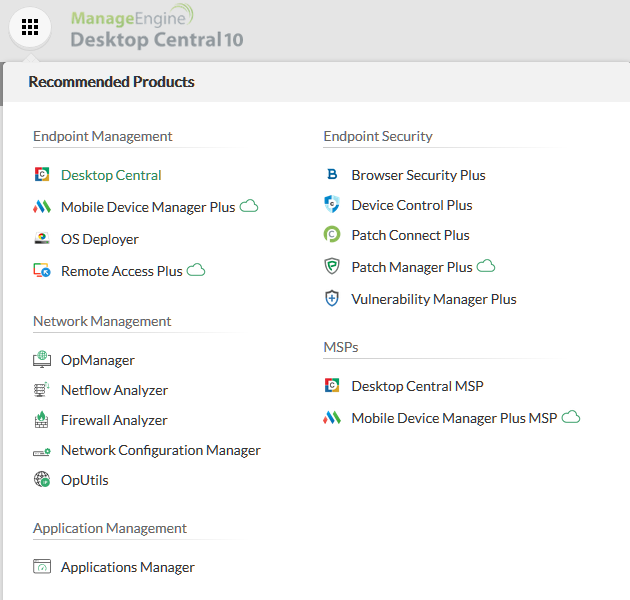Open Desktop Central MSP link
Screen dimensions: 630x600
click(417, 386)
